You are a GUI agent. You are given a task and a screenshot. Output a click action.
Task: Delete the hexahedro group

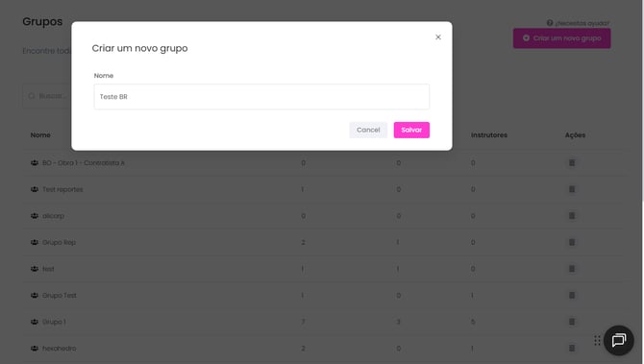click(x=572, y=348)
